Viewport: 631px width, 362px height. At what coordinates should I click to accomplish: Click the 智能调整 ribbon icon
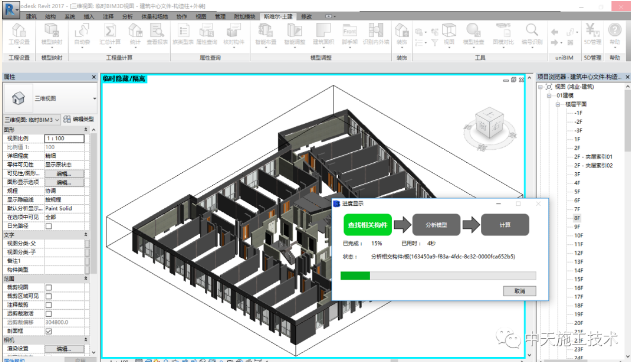coord(295,31)
